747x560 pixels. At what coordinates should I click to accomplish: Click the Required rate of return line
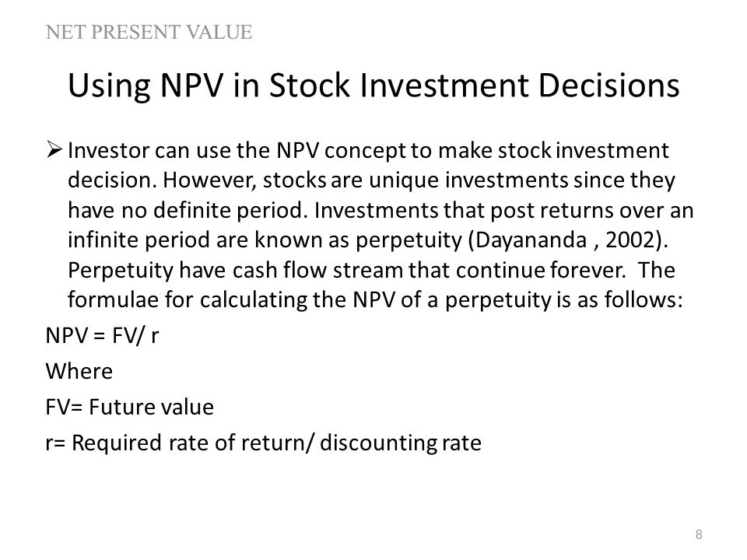click(x=264, y=443)
